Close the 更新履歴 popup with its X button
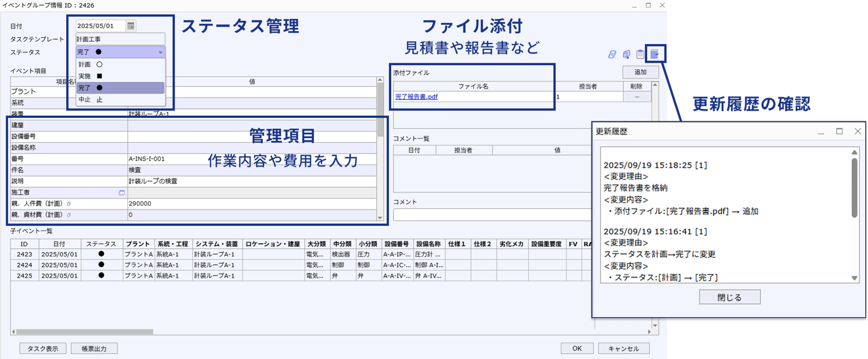The width and height of the screenshot is (868, 359). [x=857, y=131]
